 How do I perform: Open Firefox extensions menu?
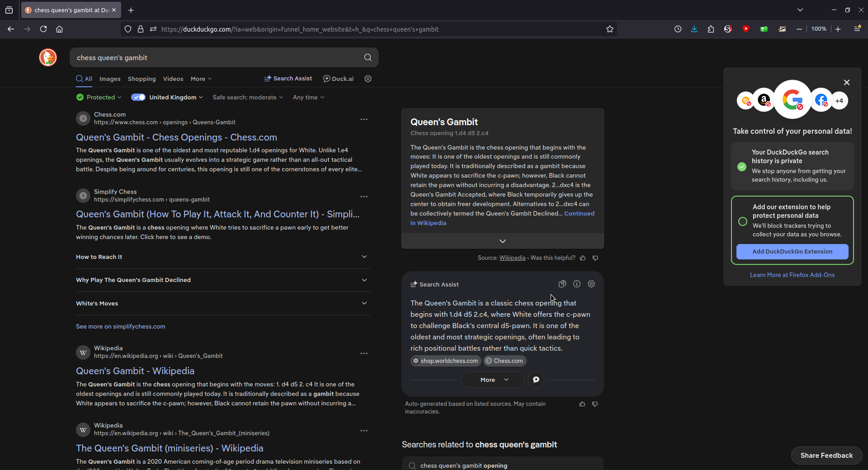pos(711,29)
